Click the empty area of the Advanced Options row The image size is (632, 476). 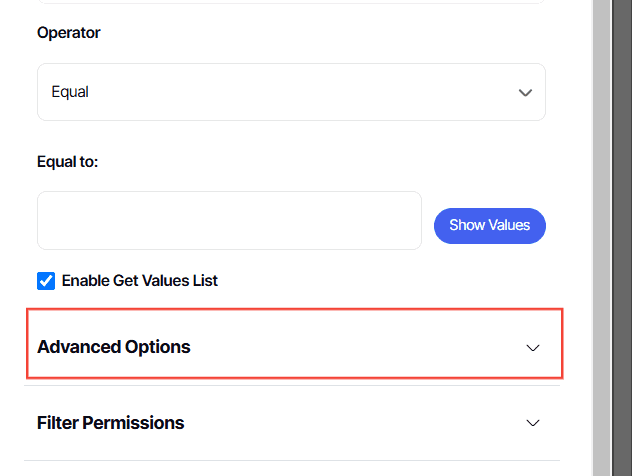click(x=350, y=347)
